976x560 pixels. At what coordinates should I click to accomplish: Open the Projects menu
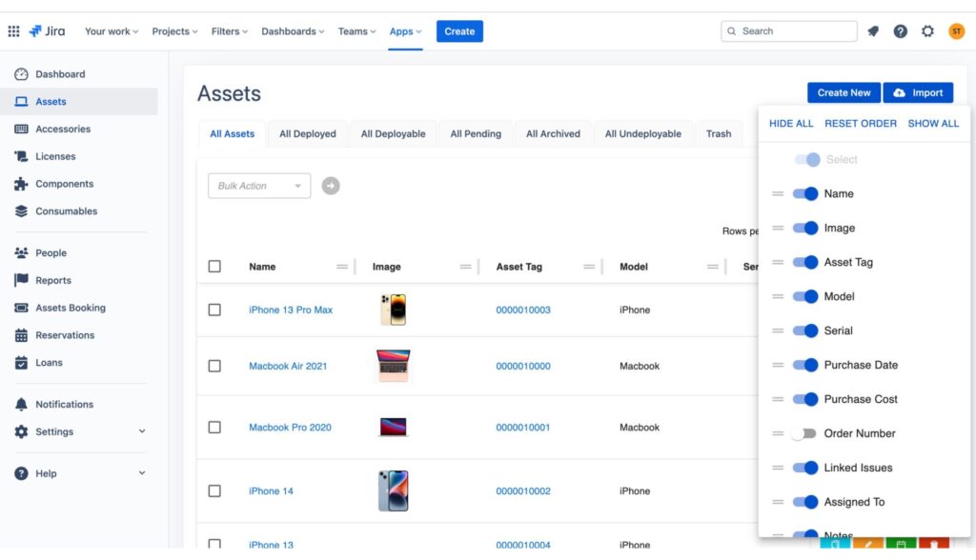[x=173, y=30]
